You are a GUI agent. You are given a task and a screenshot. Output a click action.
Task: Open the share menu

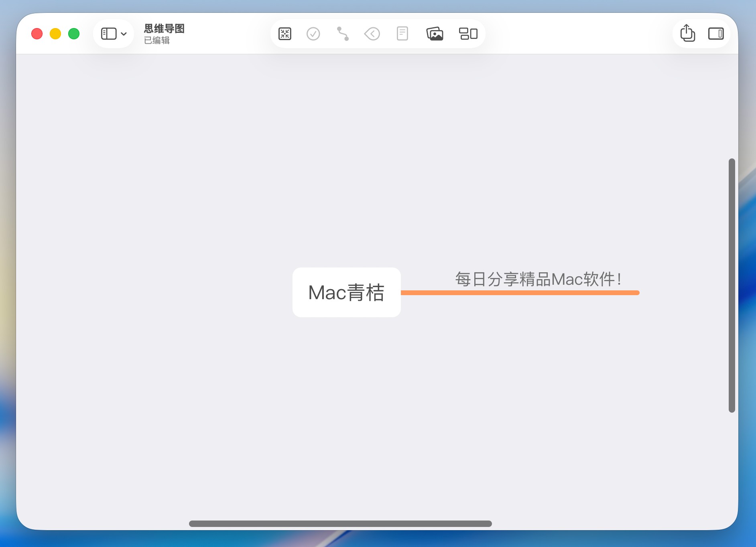[687, 33]
